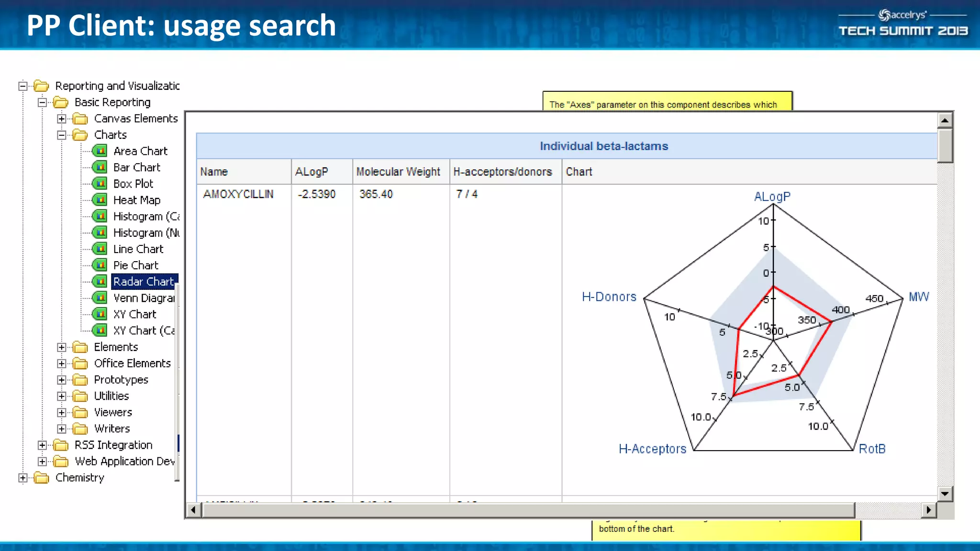The width and height of the screenshot is (980, 551).
Task: Click the RotB axis label on radar
Action: pos(872,449)
